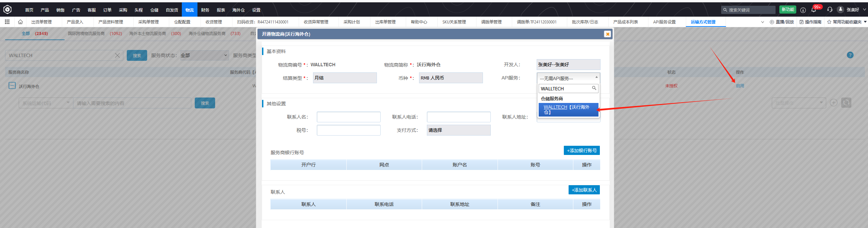Switch to the 出货单管理 tab
The width and height of the screenshot is (868, 228).
tap(41, 22)
